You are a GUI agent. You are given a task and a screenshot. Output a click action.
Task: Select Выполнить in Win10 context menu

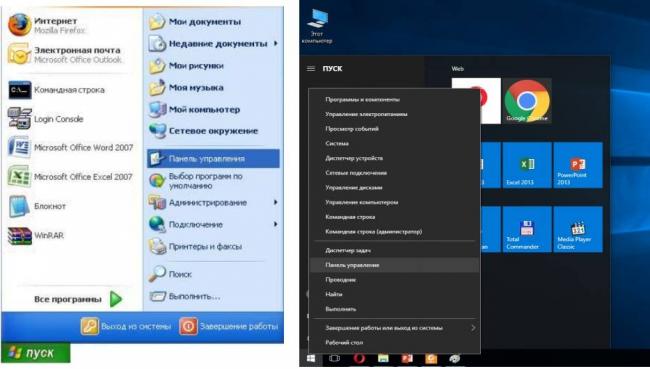(394, 309)
